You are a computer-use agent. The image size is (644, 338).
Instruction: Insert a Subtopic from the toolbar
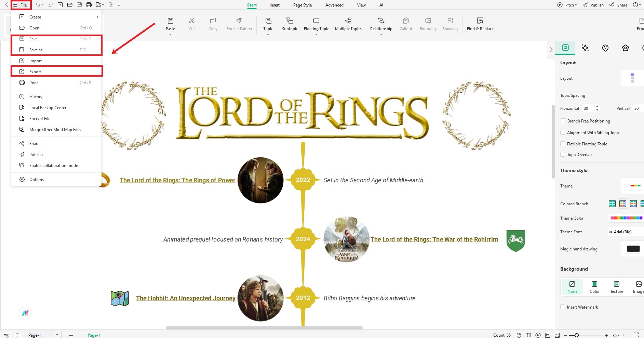tap(290, 24)
